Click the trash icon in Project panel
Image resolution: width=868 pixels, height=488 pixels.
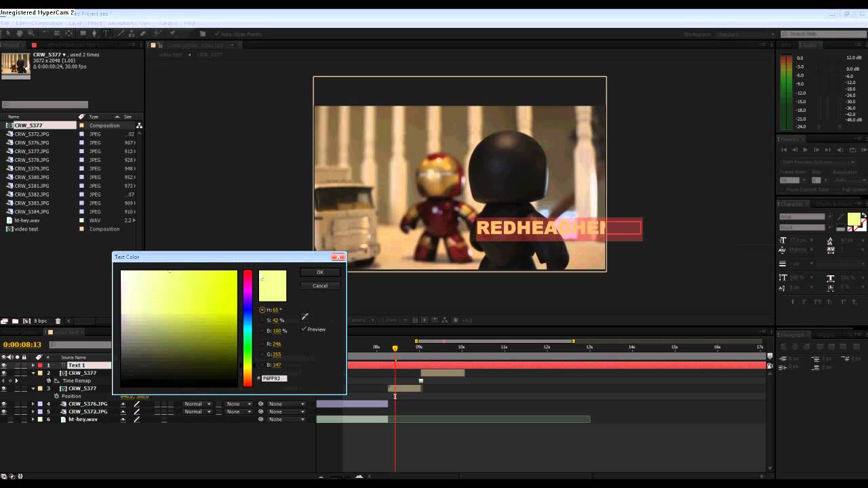(58, 321)
